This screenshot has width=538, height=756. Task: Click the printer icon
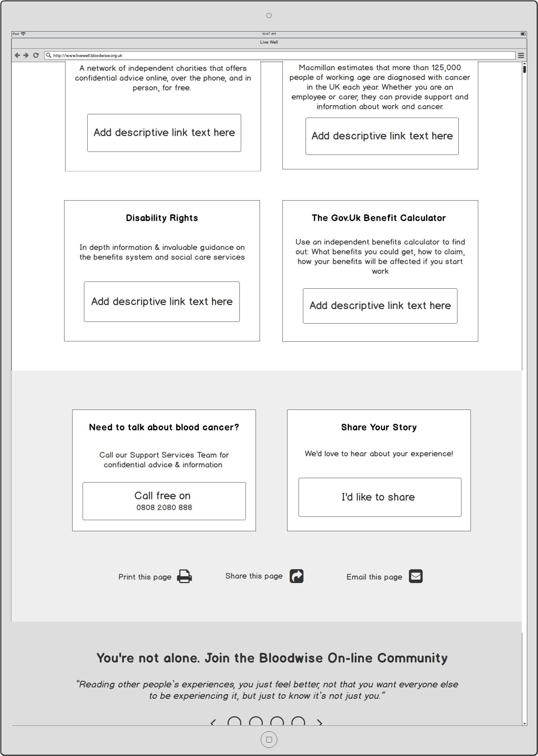tap(184, 577)
